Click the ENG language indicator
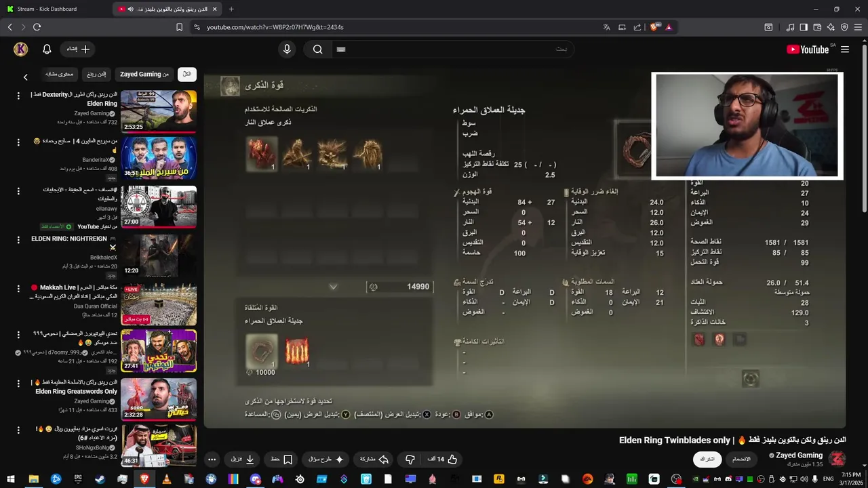The image size is (868, 488). coord(828,479)
